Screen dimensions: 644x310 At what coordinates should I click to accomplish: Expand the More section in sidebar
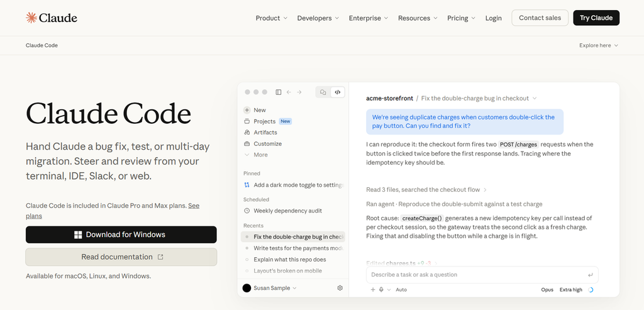256,155
